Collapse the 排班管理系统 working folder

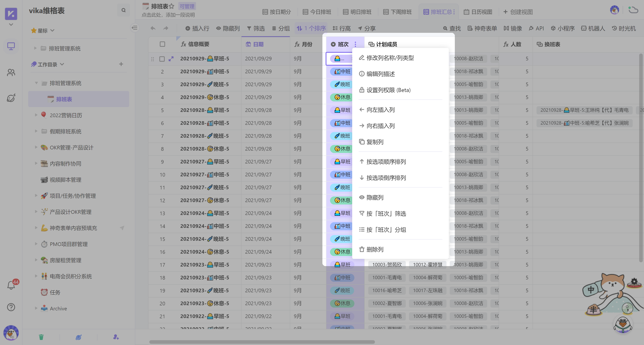click(36, 83)
